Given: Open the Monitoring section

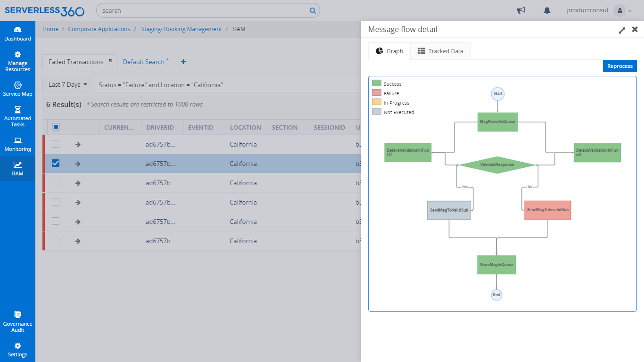Looking at the screenshot, I should point(17,144).
